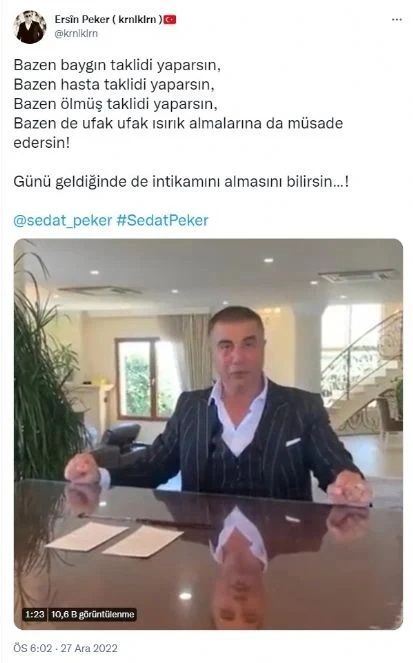Open the @krnlklrn handle
This screenshot has width=413, height=663.
[76, 33]
